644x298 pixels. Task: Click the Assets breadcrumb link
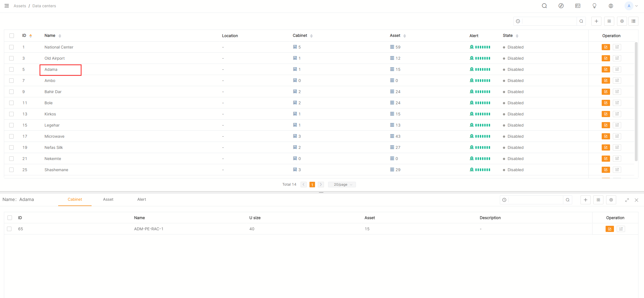coord(20,6)
